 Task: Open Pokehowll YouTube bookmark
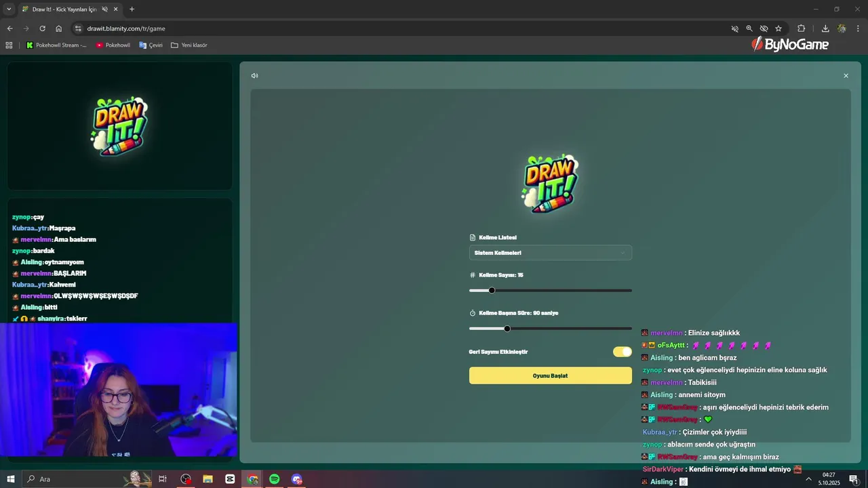[x=113, y=45]
